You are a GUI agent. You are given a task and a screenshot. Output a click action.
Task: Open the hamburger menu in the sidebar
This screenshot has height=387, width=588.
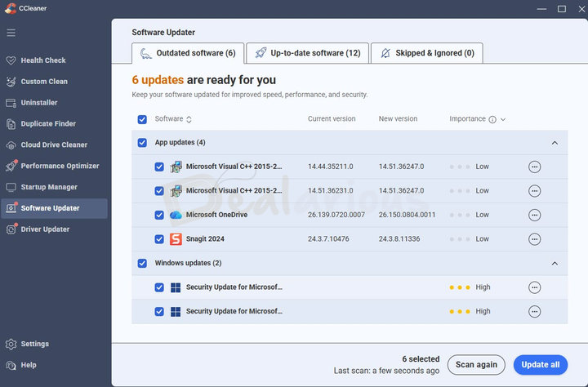click(x=11, y=33)
